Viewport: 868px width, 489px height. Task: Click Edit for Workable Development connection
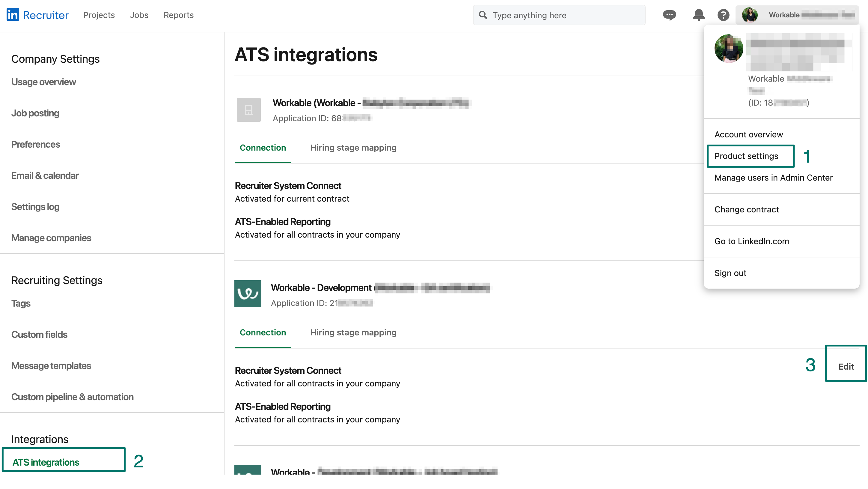click(846, 367)
